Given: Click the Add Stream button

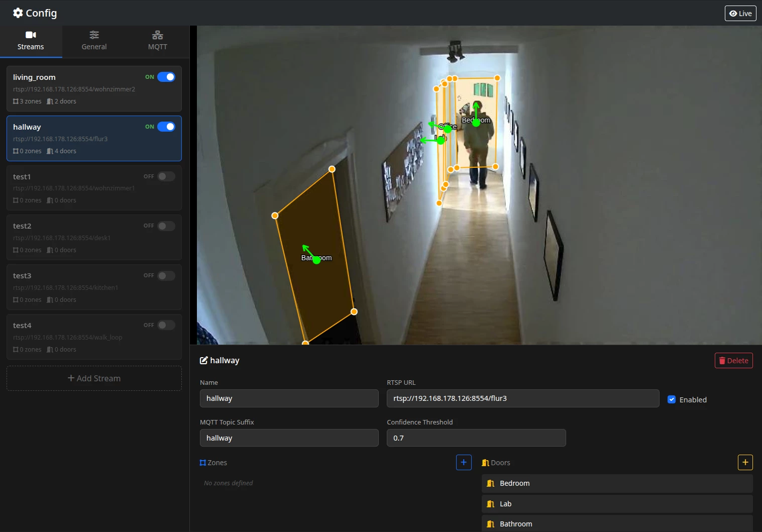Looking at the screenshot, I should coord(94,378).
